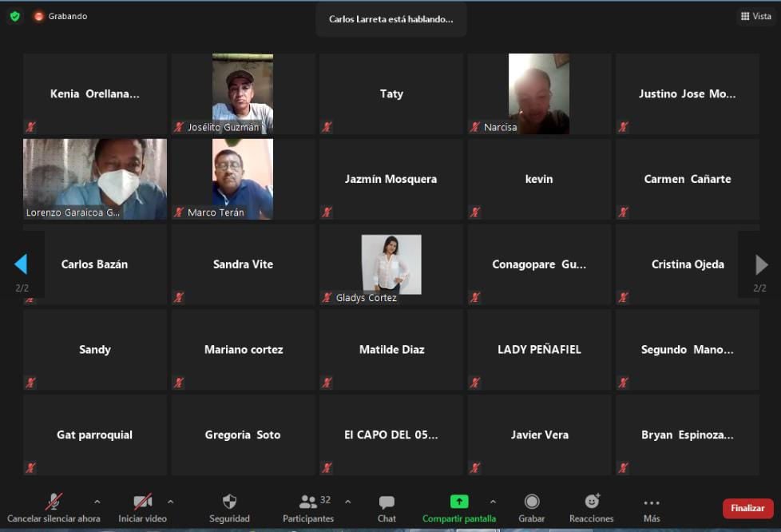
Task: Expand audio options arrow beside microphone
Action: click(x=97, y=502)
